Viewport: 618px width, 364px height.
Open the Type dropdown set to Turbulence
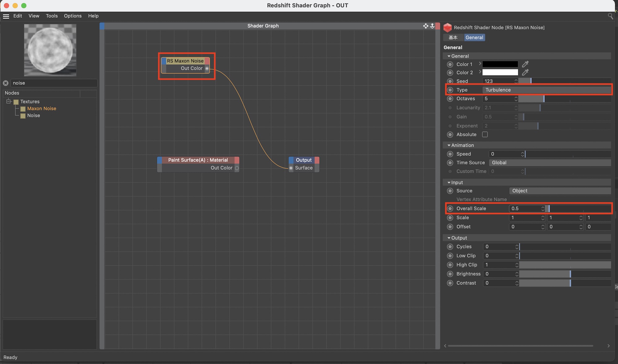(x=546, y=90)
